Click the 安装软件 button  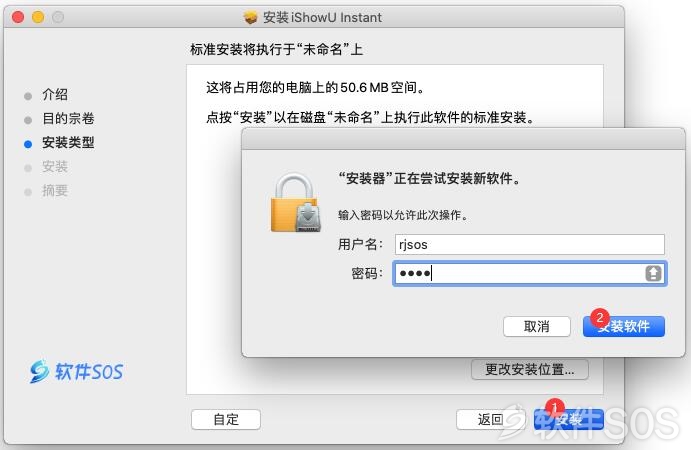tap(624, 327)
